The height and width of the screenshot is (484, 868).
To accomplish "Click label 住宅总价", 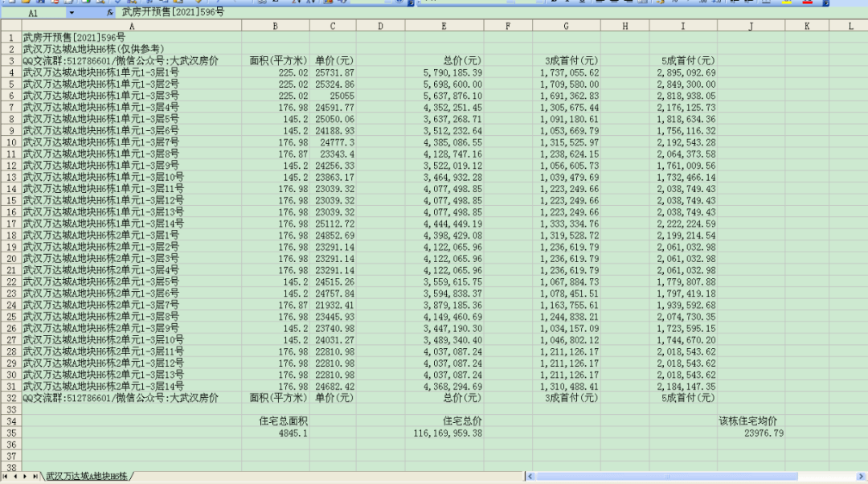I will click(462, 420).
